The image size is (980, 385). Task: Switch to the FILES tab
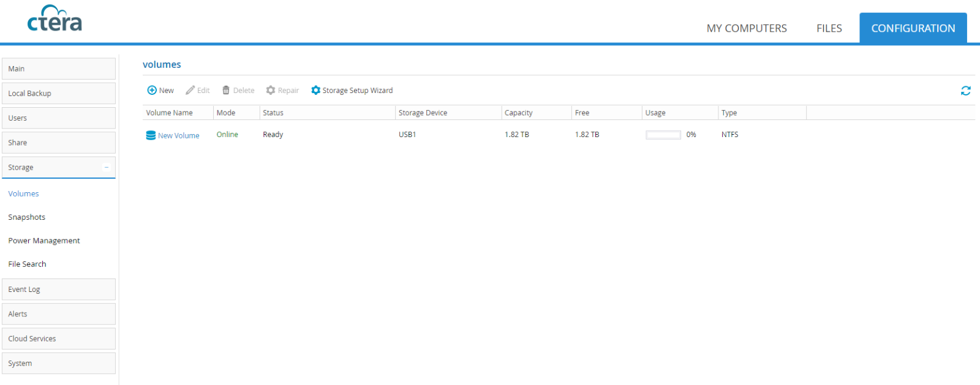(829, 28)
